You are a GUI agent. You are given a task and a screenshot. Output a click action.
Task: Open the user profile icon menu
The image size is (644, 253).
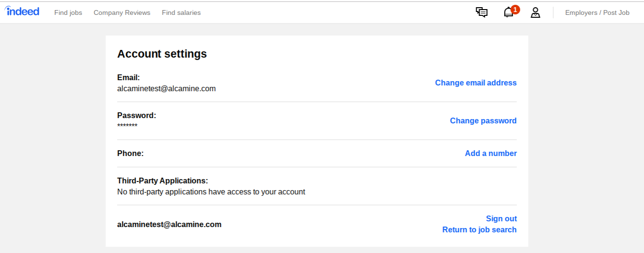tap(535, 12)
